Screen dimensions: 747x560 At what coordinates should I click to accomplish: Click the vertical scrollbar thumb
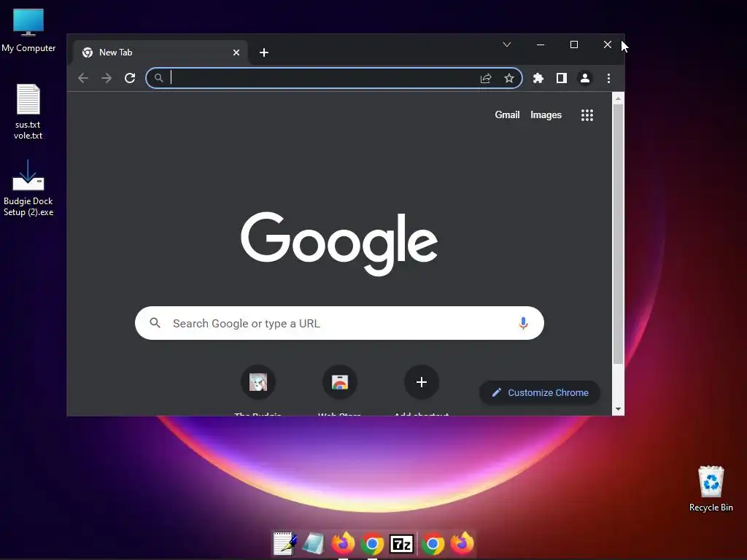coord(618,234)
